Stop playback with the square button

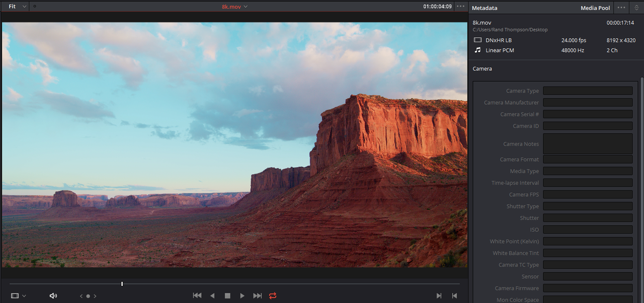[x=227, y=296]
